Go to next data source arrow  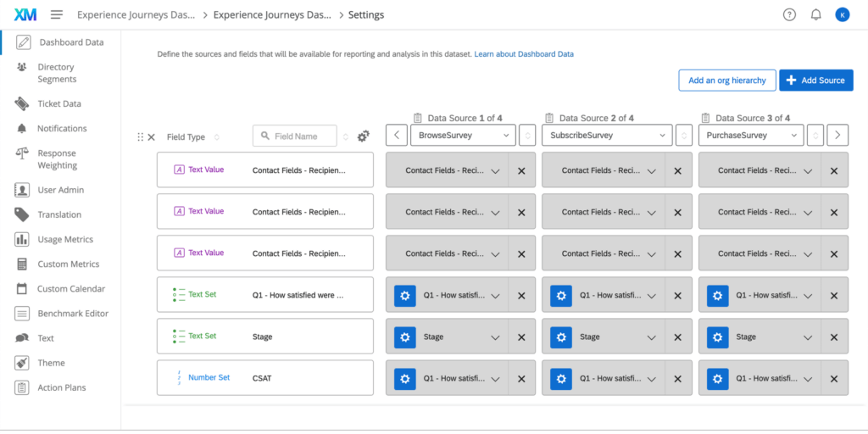[837, 135]
